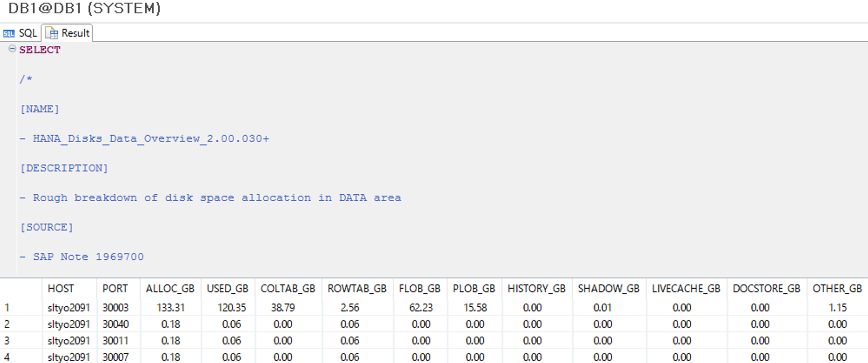The image size is (868, 363).
Task: Select result row number 3
Action: tap(7, 341)
